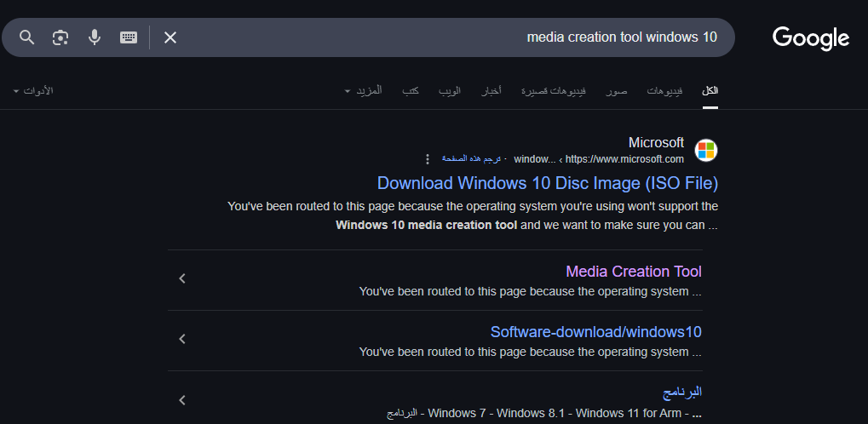This screenshot has height=424, width=868.
Task: Clear the search box with X
Action: (170, 37)
